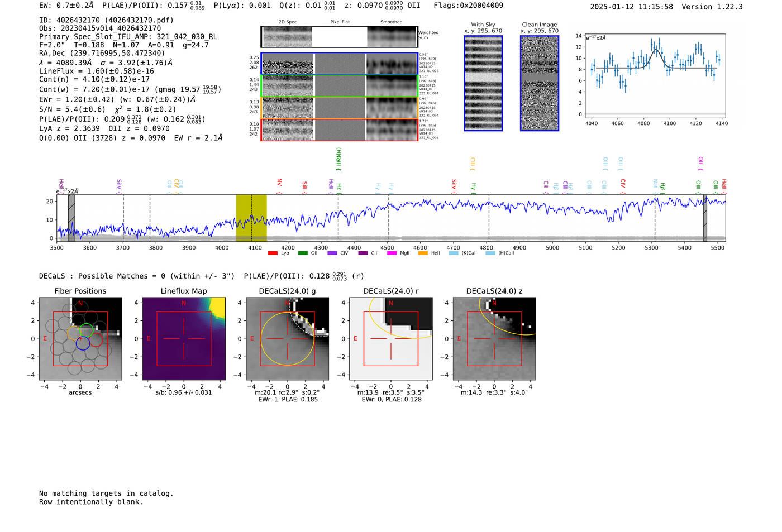The image size is (782, 532).
Task: Click the Primary Spec_Slot_IFU_AMP text
Action: coord(128,37)
